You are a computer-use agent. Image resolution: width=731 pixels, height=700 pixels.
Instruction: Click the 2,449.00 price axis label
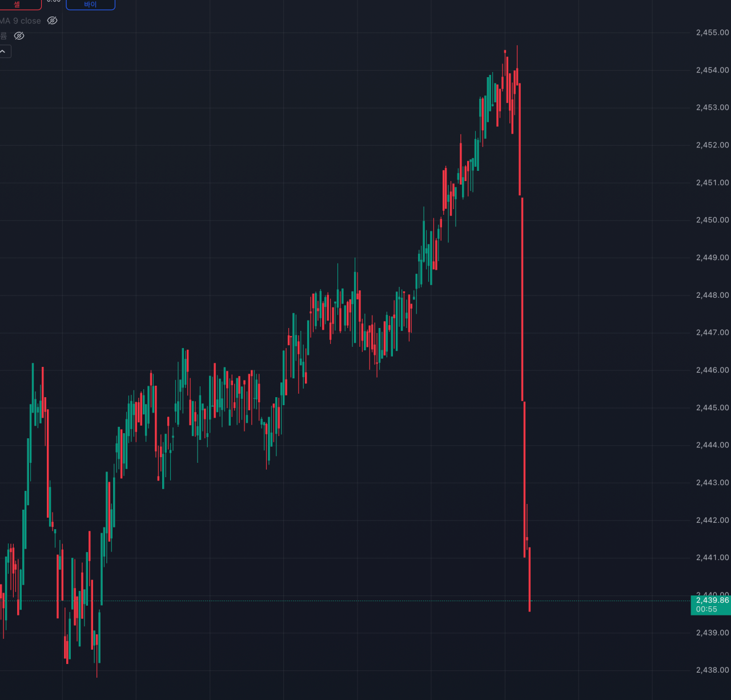(x=712, y=258)
